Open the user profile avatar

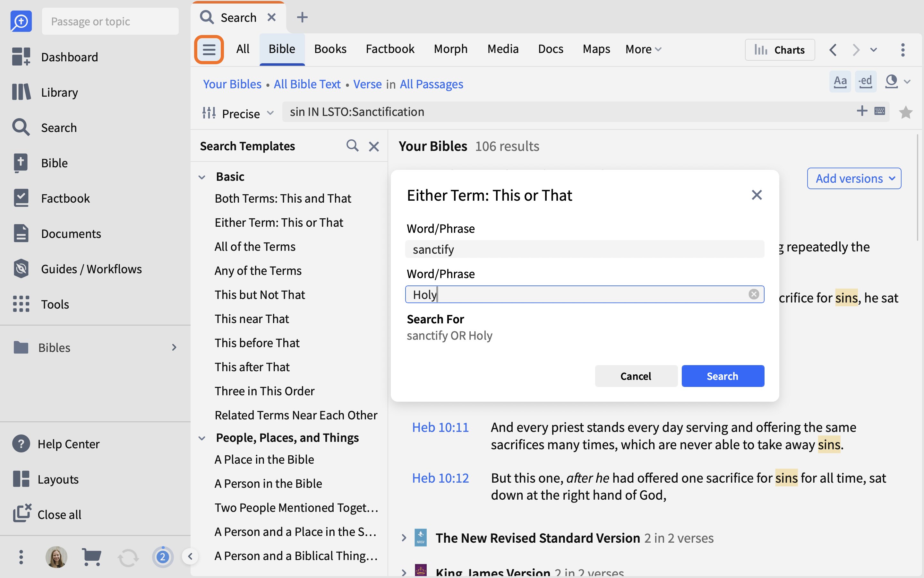[x=56, y=557]
